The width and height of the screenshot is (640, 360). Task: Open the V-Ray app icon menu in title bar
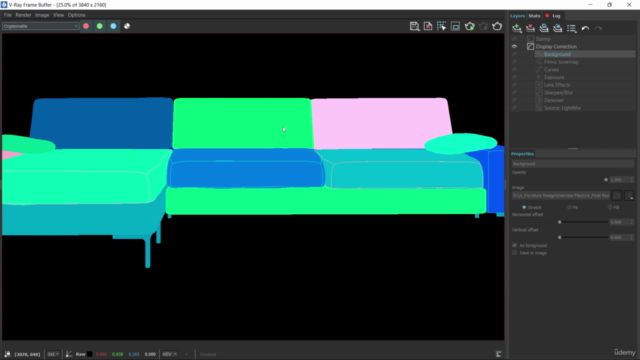[x=4, y=4]
